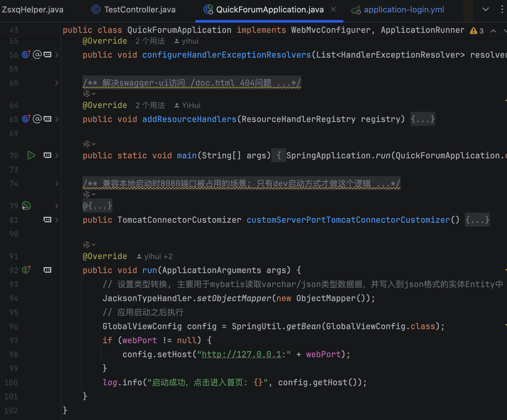Viewport: 507px width, 420px height.
Task: Expand folded swagger-ui doc comment on line 60
Action: pos(57,83)
